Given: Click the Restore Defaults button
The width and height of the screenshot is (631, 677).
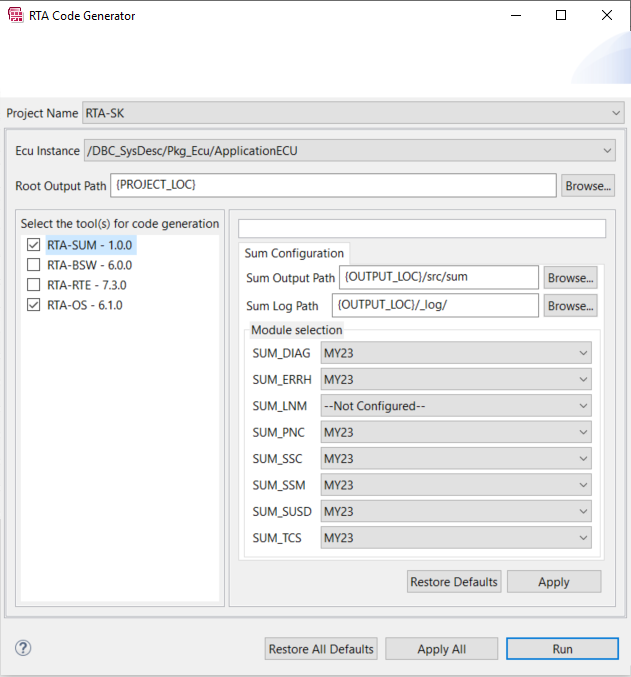Looking at the screenshot, I should click(x=454, y=582).
